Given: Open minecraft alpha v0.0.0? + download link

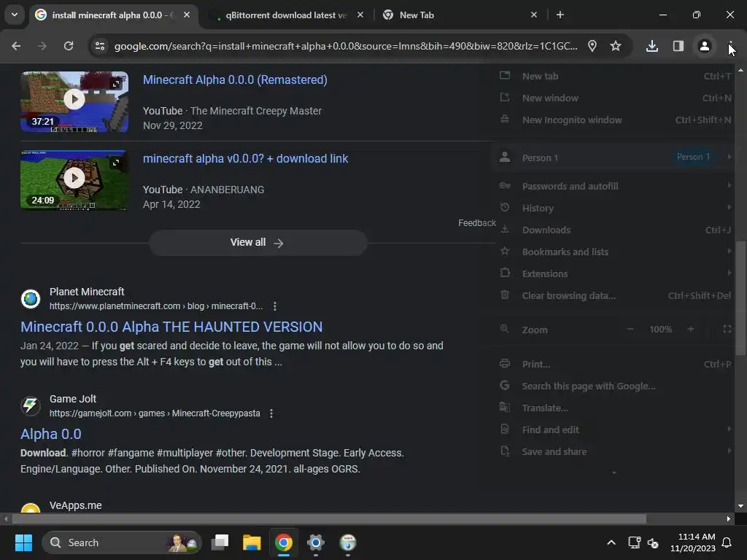Looking at the screenshot, I should [x=245, y=158].
